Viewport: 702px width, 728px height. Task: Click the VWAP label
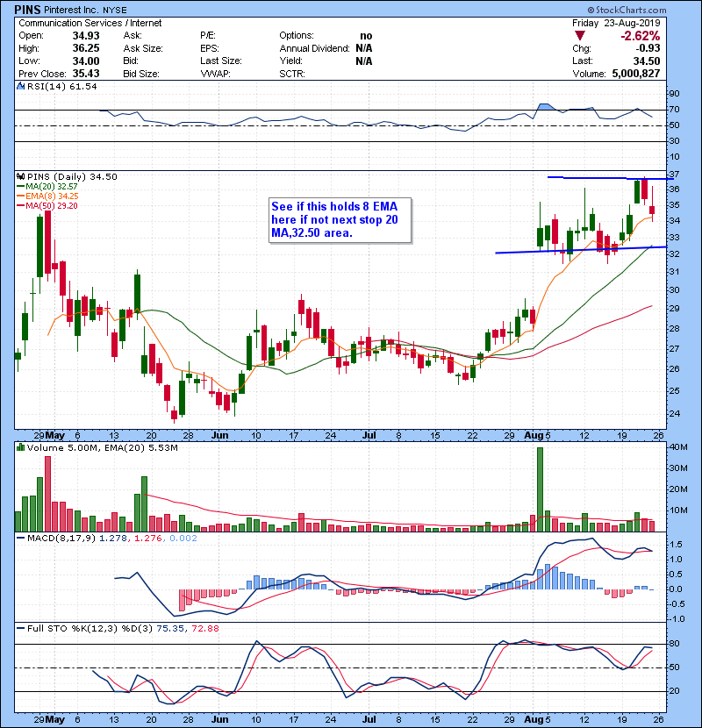click(215, 74)
